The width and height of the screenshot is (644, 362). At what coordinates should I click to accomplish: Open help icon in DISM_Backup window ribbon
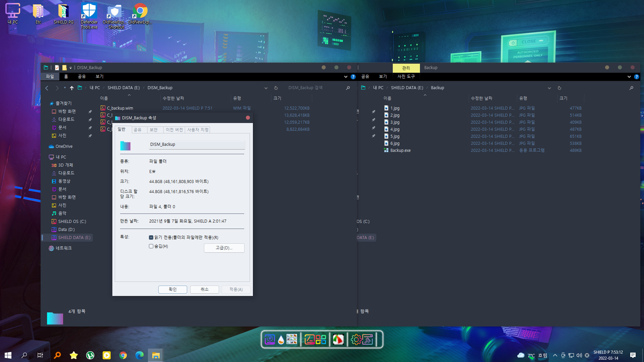(x=353, y=77)
